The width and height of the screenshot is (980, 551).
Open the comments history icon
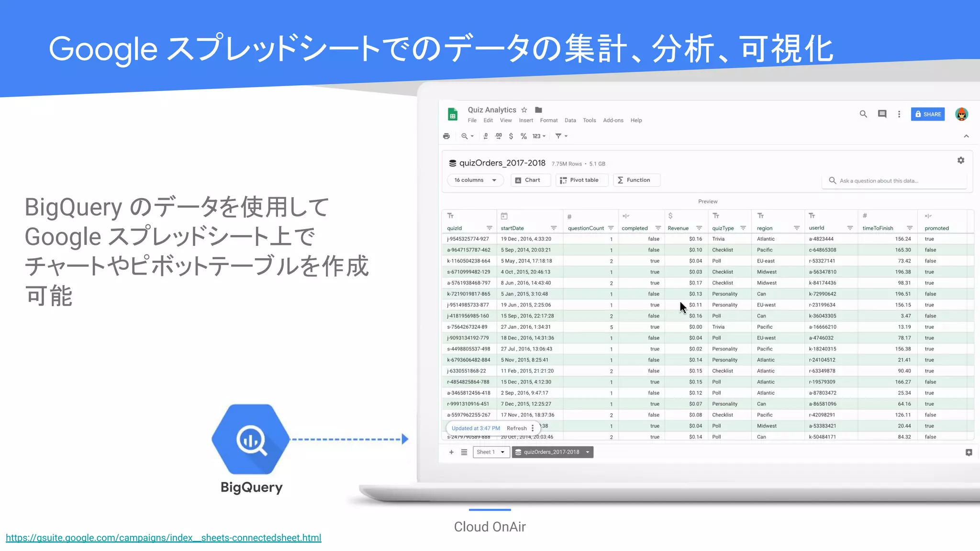[x=882, y=114]
